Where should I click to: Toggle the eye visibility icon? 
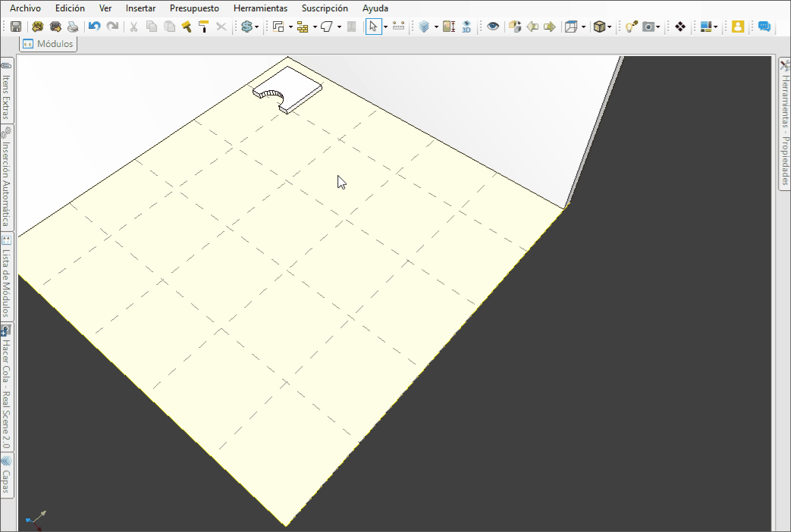click(x=493, y=27)
